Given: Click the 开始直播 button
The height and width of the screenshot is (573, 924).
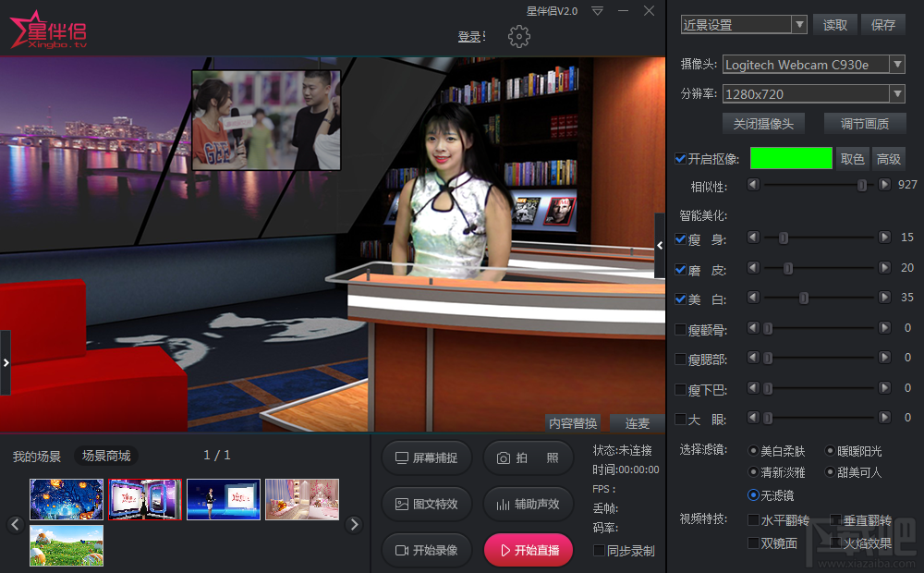Looking at the screenshot, I should click(528, 550).
